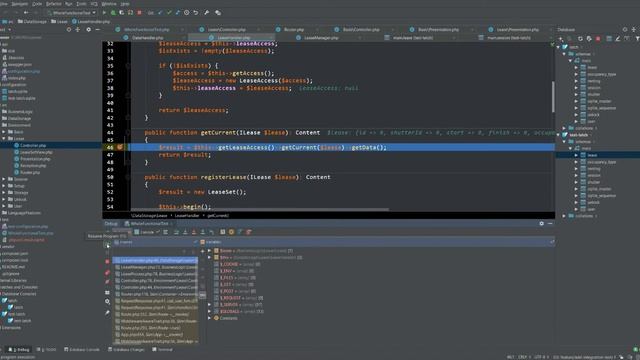The width and height of the screenshot is (640, 360).
Task: Open the Window menu
Action: (x=109, y=4)
